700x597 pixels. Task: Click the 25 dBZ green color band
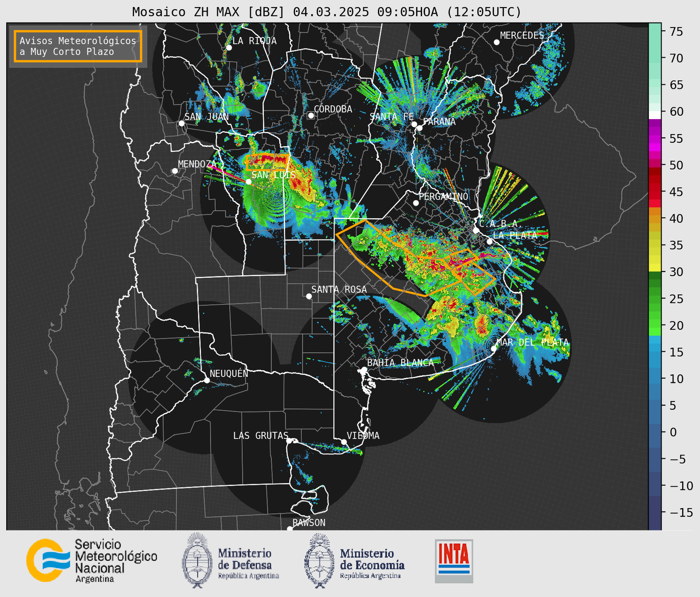[655, 299]
